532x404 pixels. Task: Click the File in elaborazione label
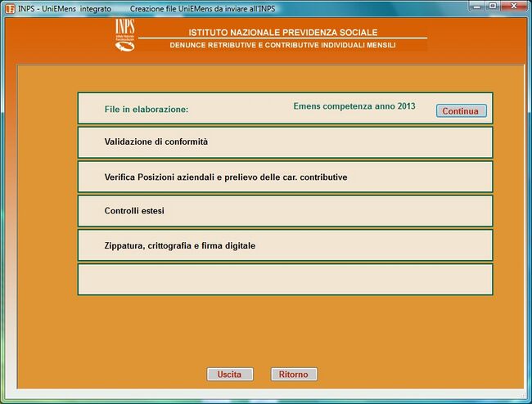[147, 109]
